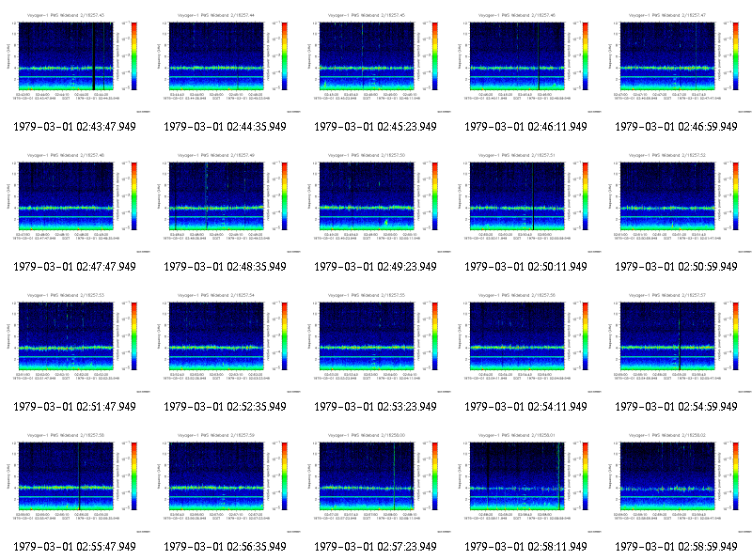Open the 02:54:59.949 spectrogram thumbnail
This screenshot has height=560, width=752.
coord(677,341)
